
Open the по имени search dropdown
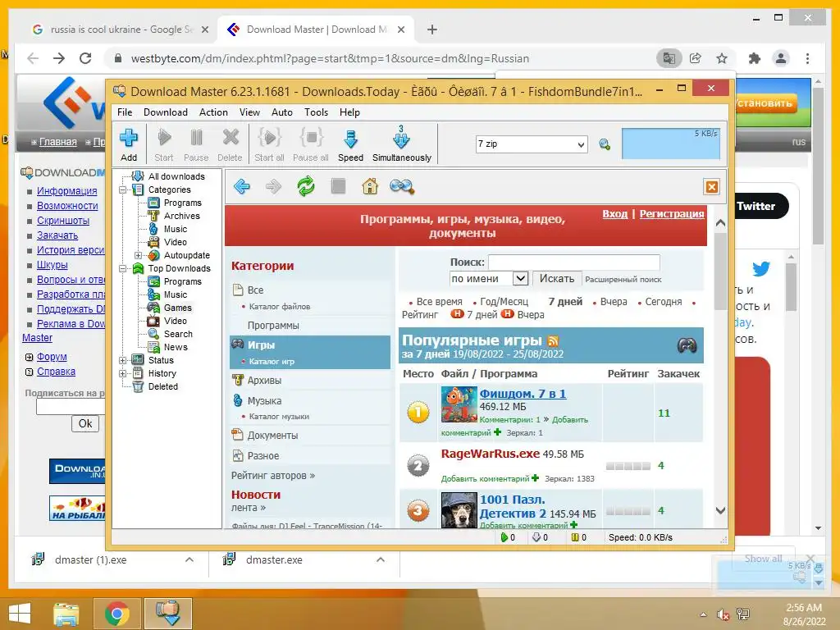pos(489,279)
